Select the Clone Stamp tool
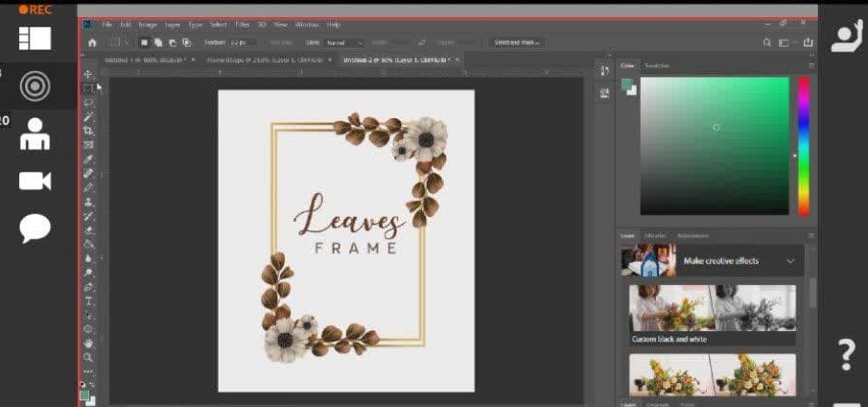Screen dimensions: 868x407 (88, 203)
